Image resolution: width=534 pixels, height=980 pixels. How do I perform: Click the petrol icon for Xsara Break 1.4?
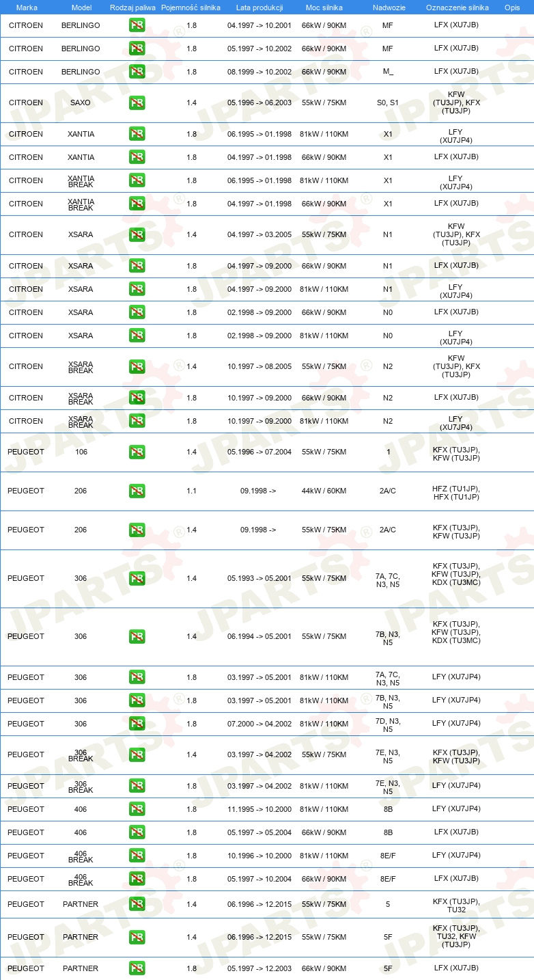[x=137, y=367]
